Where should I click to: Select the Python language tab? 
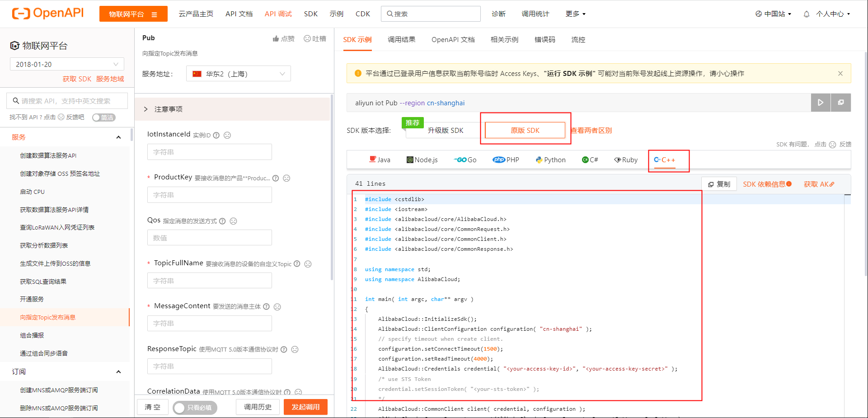click(x=550, y=160)
